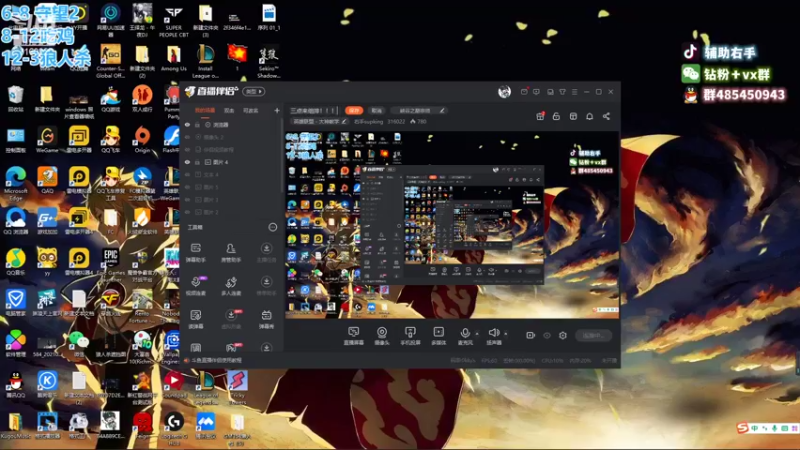Switch to the third scene tab

[251, 110]
